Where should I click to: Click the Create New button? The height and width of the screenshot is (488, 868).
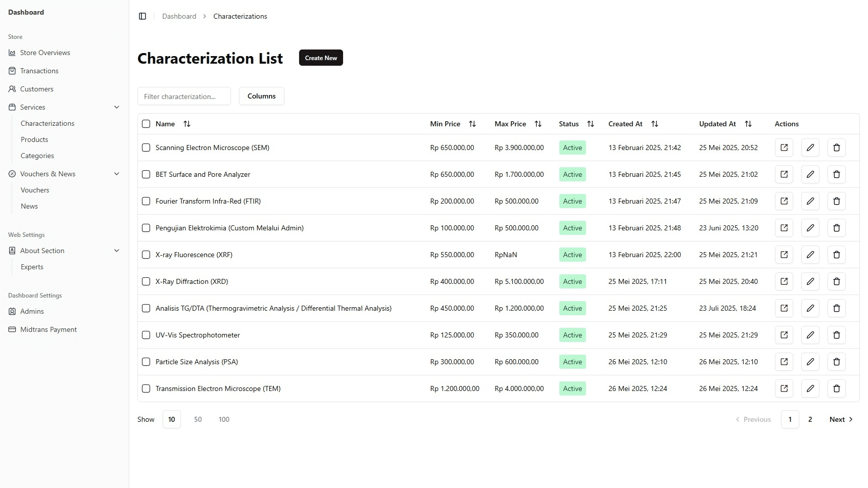[x=321, y=58]
